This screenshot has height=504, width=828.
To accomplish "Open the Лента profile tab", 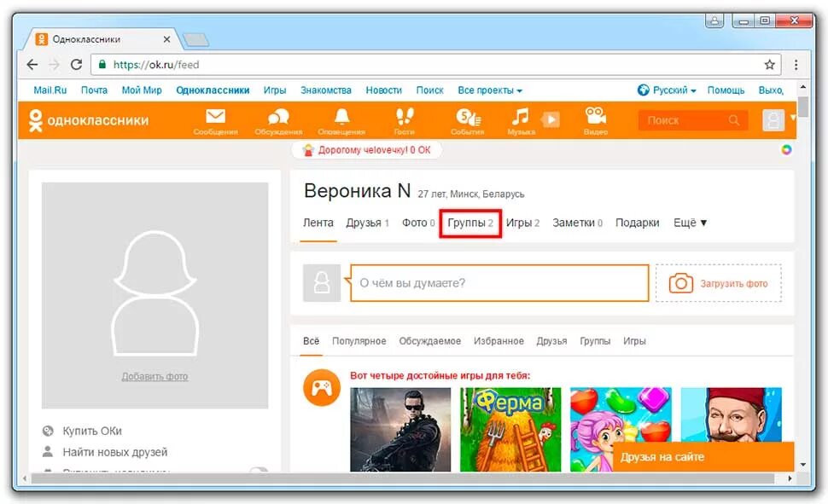I will (x=318, y=223).
